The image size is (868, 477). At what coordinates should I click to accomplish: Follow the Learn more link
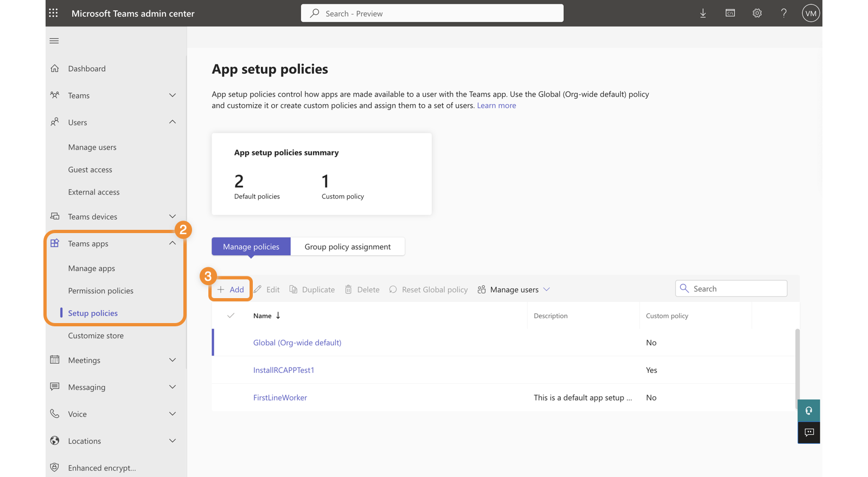pyautogui.click(x=496, y=106)
